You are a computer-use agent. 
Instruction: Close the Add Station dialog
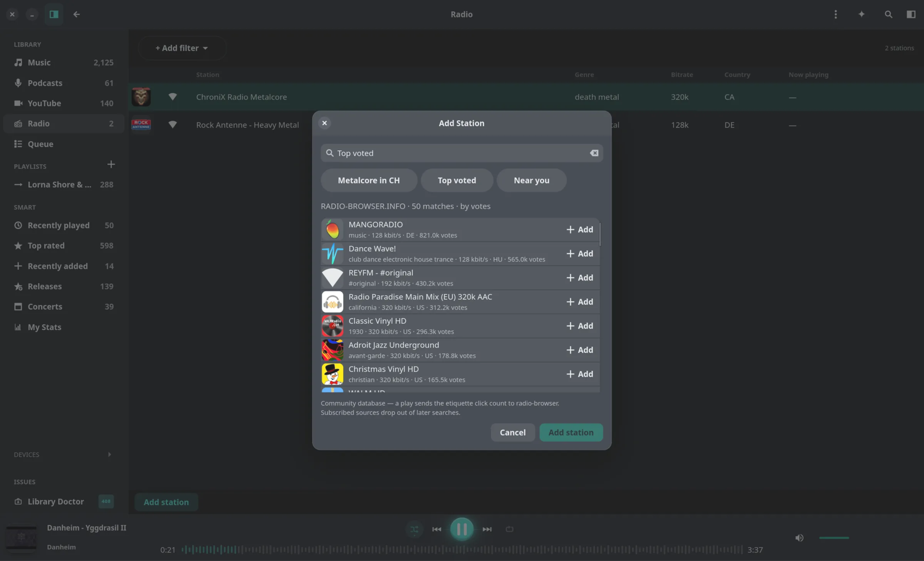click(x=325, y=123)
